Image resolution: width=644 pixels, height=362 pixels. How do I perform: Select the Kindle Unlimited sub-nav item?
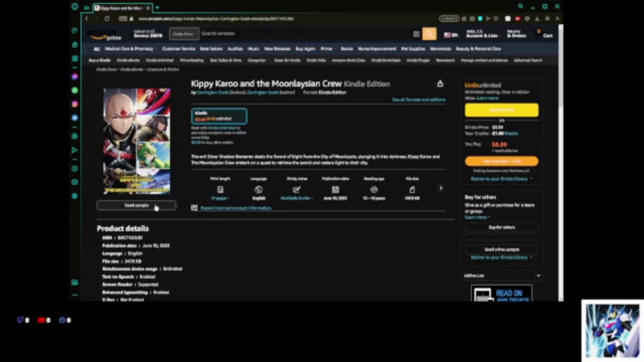tap(159, 60)
